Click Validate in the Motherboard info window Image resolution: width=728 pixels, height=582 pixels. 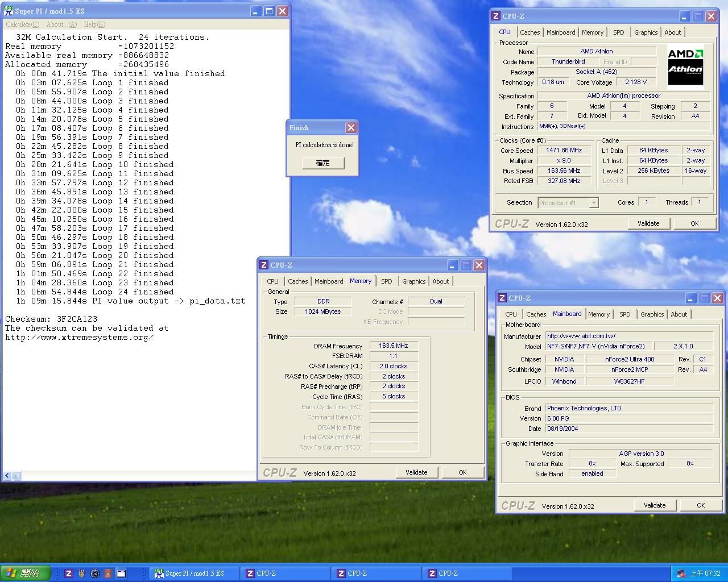coord(655,505)
